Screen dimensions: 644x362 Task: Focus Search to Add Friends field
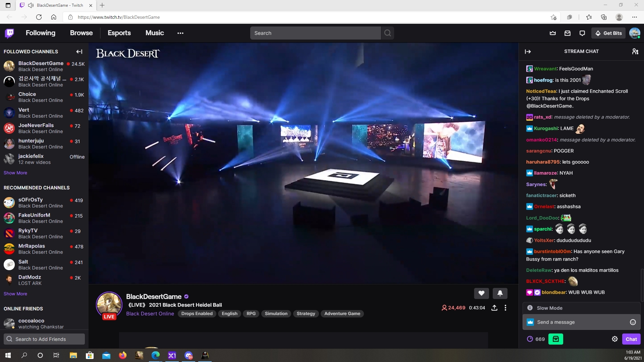44,339
